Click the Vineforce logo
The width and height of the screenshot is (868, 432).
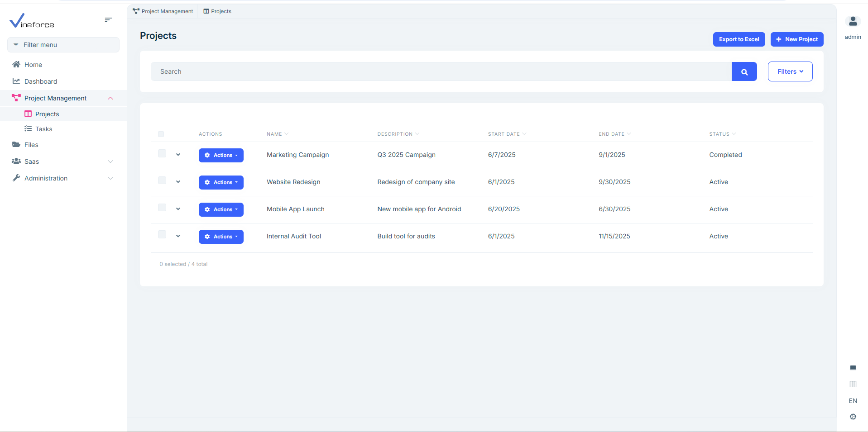32,21
